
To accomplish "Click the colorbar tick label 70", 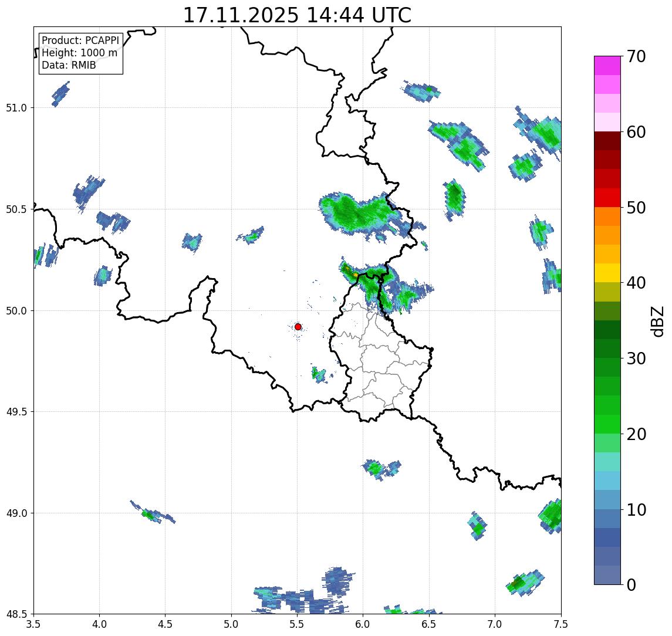I will coord(636,56).
